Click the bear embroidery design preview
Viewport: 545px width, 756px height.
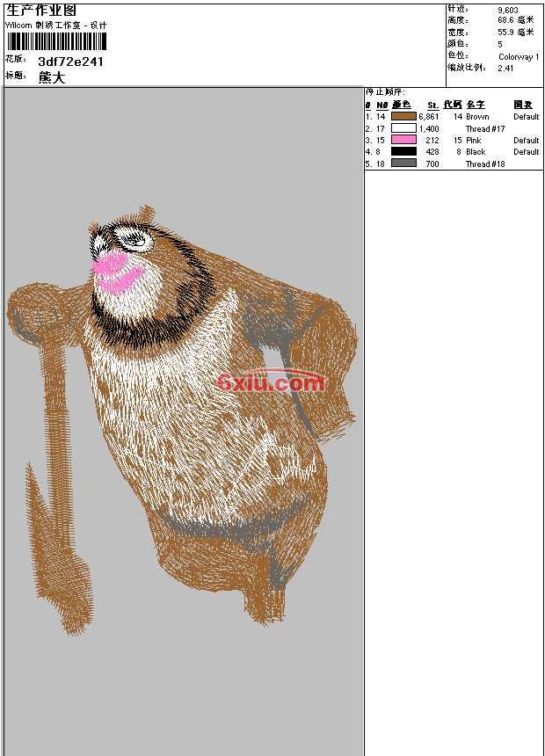[x=182, y=418]
